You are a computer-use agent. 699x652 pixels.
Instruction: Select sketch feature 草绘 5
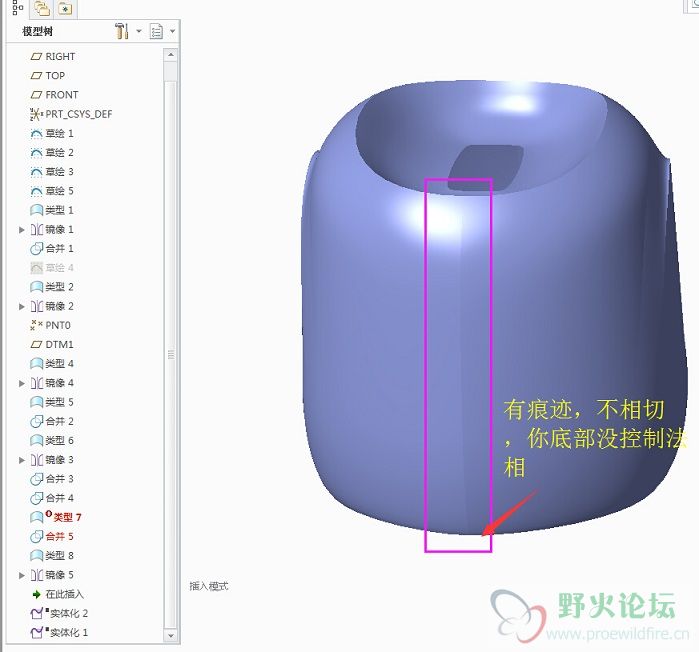tap(52, 191)
